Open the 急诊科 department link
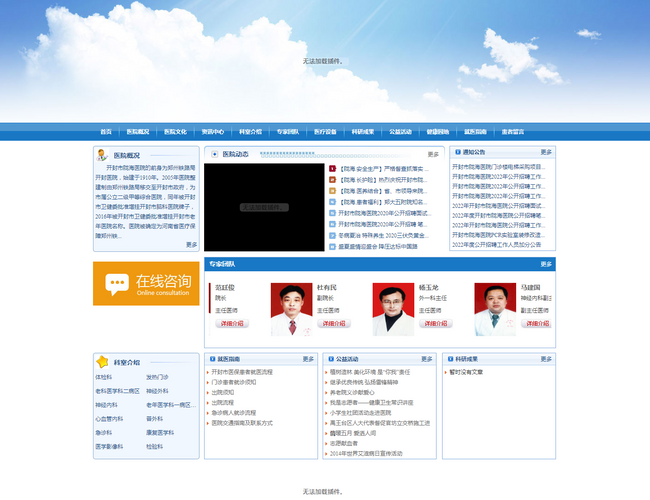 104,432
